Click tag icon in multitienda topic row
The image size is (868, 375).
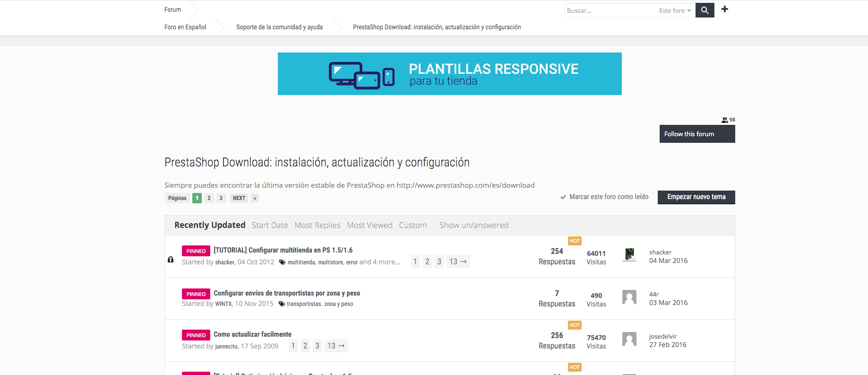click(x=282, y=262)
